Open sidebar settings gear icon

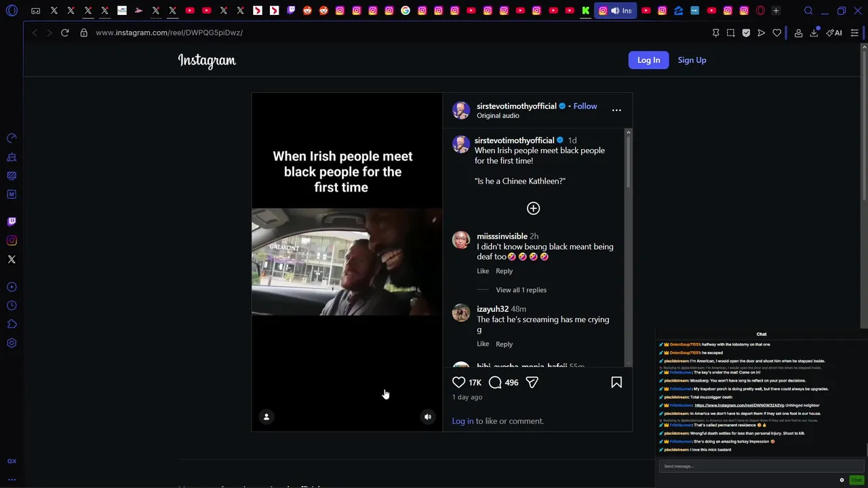click(x=12, y=343)
